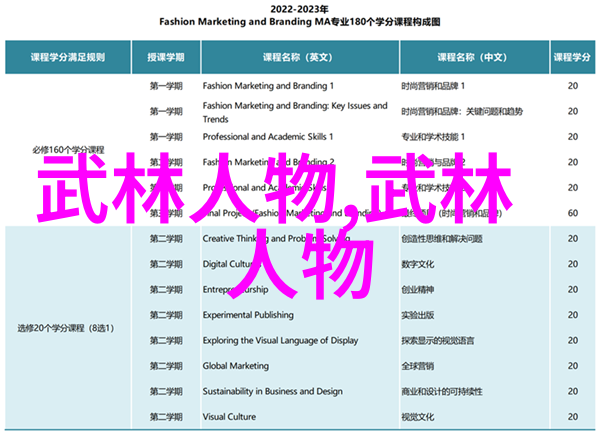The height and width of the screenshot is (435, 600).
Task: Click 'Fashion Marketing and Branding 1' course name
Action: click(268, 86)
